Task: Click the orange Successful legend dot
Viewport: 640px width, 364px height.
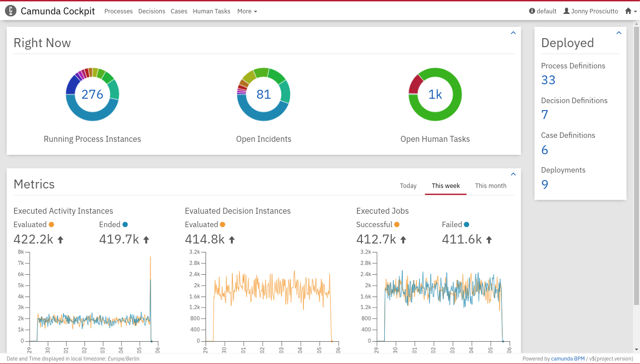Action: (x=396, y=225)
